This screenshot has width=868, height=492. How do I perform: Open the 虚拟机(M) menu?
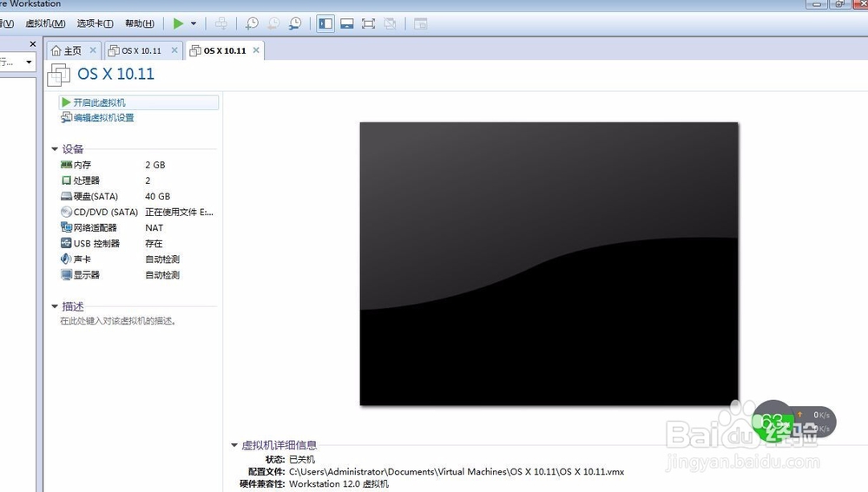(45, 23)
